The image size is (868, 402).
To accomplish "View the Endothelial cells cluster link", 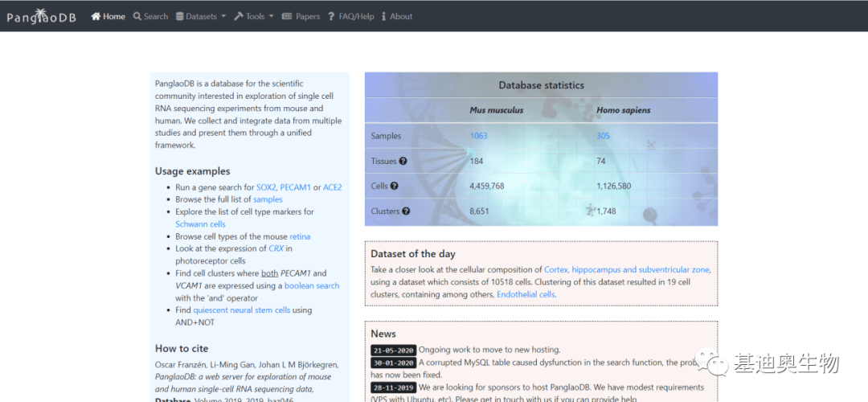I will pyautogui.click(x=526, y=294).
